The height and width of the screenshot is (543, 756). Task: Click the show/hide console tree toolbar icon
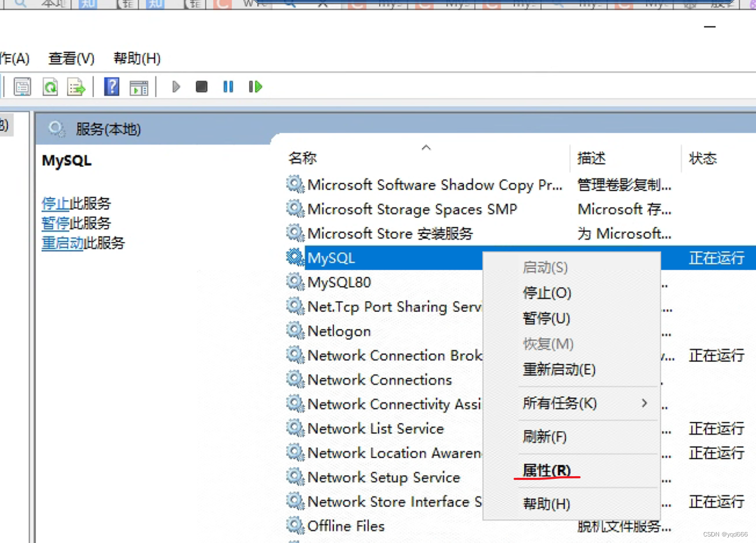point(22,87)
